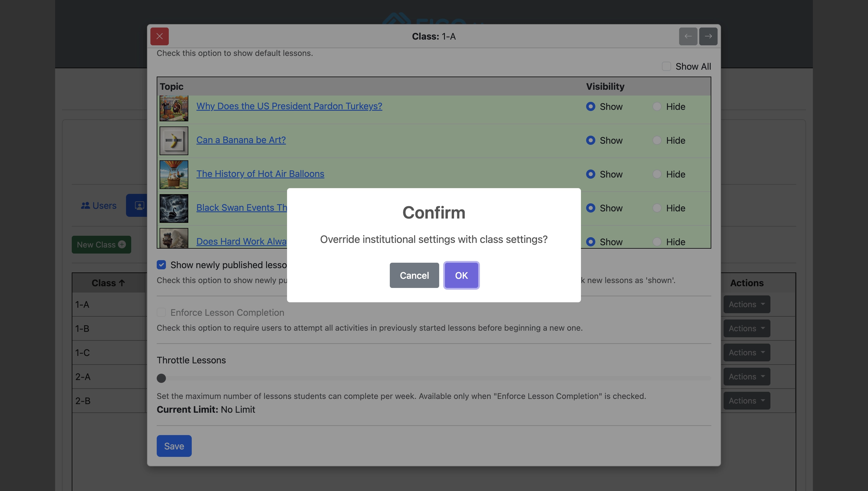This screenshot has width=868, height=491.
Task: Close the Class 1-A dialog with red X
Action: point(159,36)
